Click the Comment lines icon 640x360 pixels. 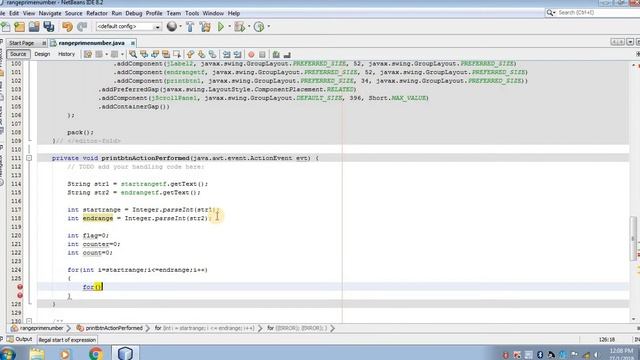[x=276, y=54]
